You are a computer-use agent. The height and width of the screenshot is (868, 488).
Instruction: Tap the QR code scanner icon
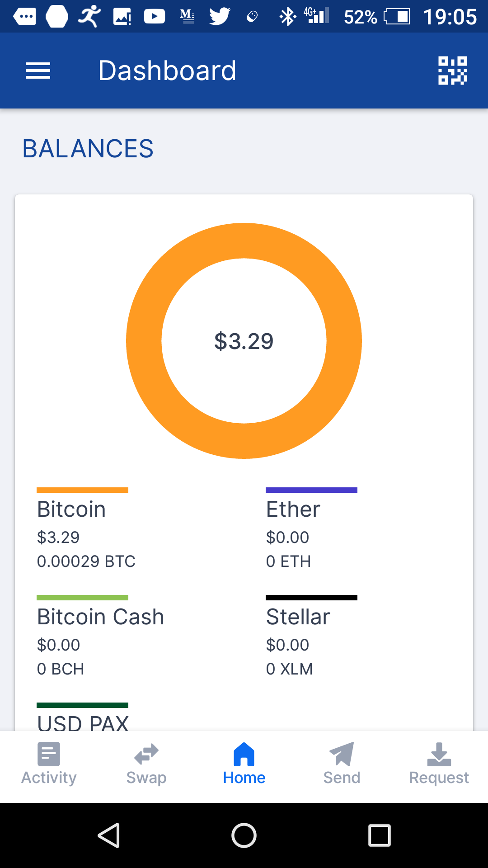(x=452, y=71)
